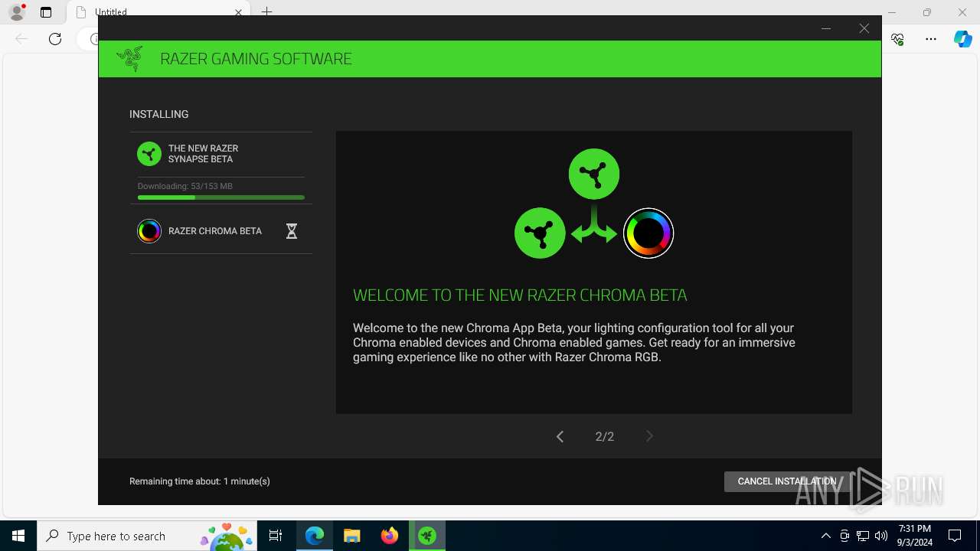Open File Explorer from the taskbar

[352, 536]
